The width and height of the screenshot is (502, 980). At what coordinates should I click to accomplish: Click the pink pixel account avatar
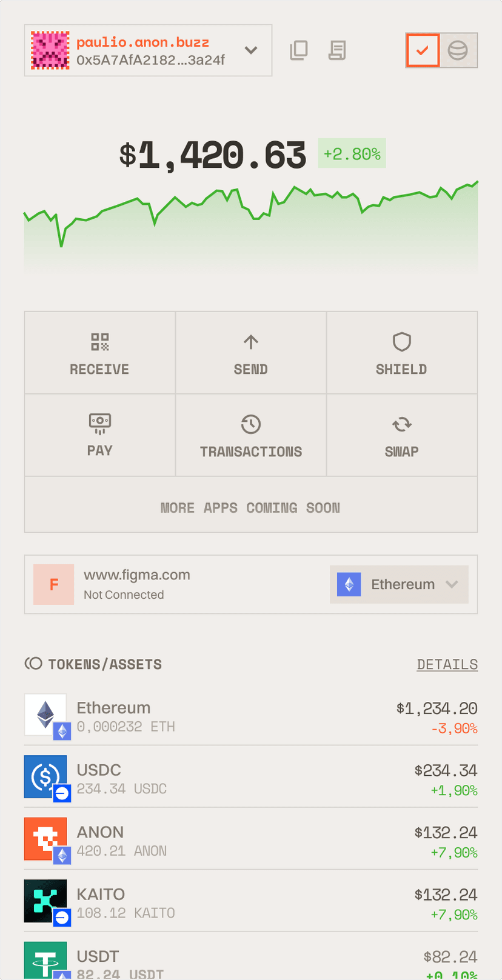point(50,50)
